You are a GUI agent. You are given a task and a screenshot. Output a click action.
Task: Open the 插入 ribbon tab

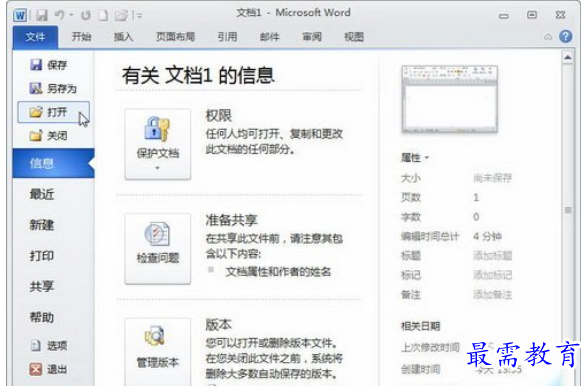[123, 37]
